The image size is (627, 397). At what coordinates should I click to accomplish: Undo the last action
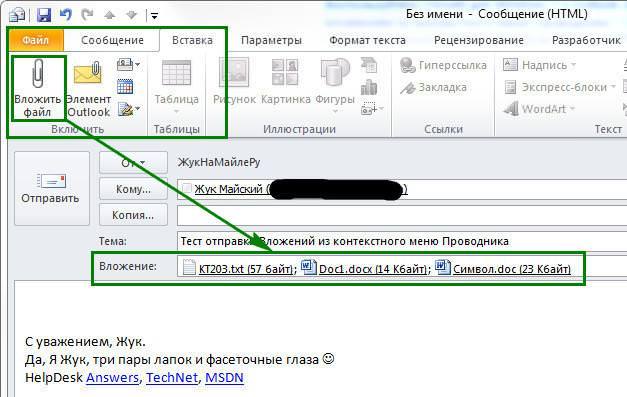tap(66, 15)
